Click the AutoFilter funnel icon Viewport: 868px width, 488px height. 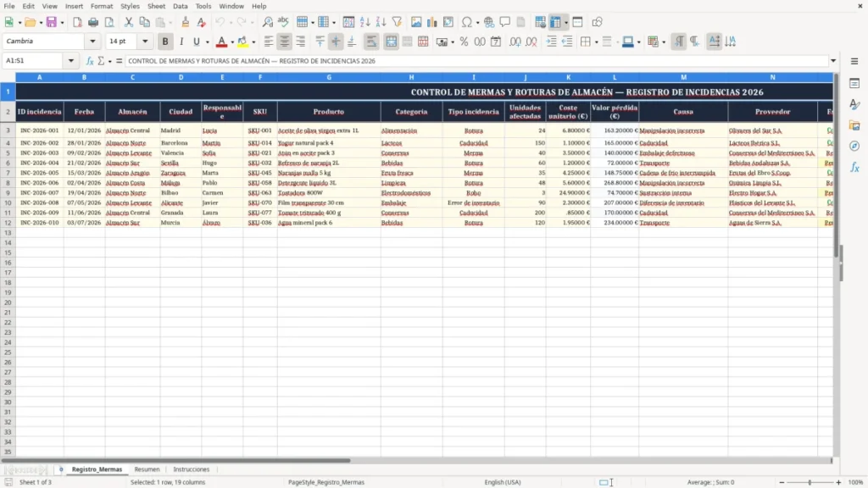397,22
